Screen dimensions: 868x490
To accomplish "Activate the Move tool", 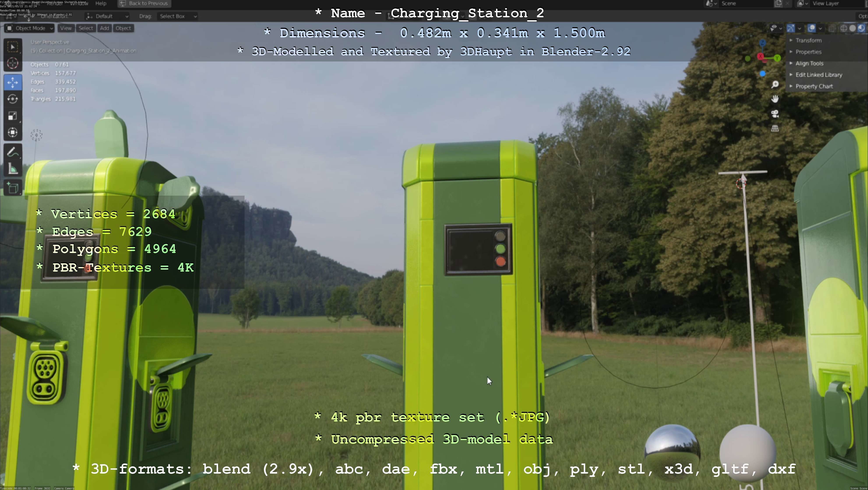I will pyautogui.click(x=13, y=83).
